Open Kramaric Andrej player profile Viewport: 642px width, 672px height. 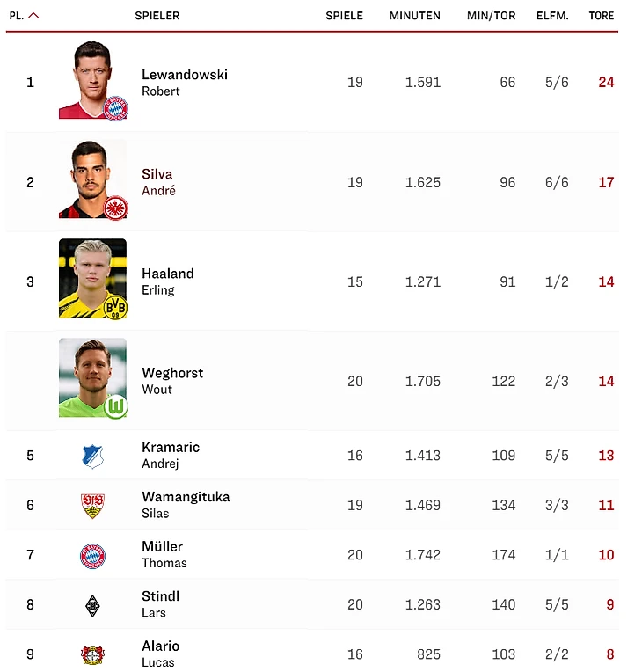pos(171,455)
